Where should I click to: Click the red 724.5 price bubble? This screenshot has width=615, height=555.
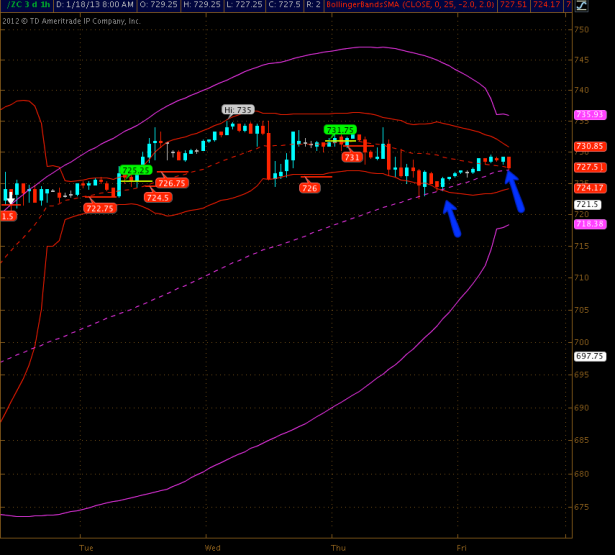pyautogui.click(x=158, y=197)
